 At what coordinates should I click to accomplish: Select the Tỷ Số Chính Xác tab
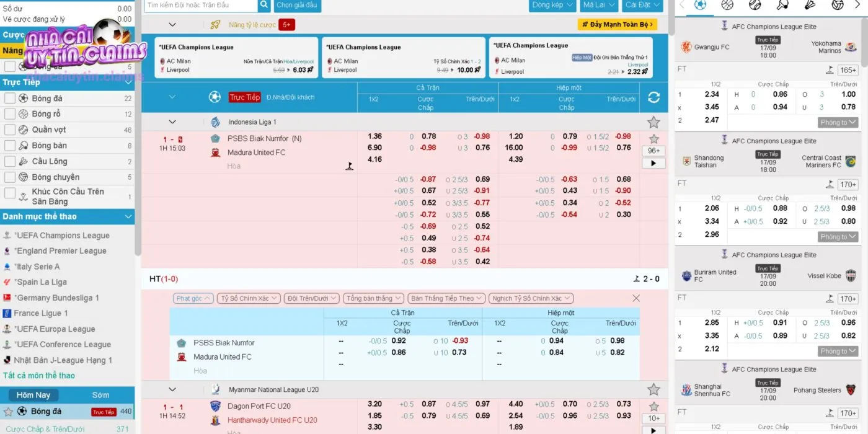click(249, 298)
